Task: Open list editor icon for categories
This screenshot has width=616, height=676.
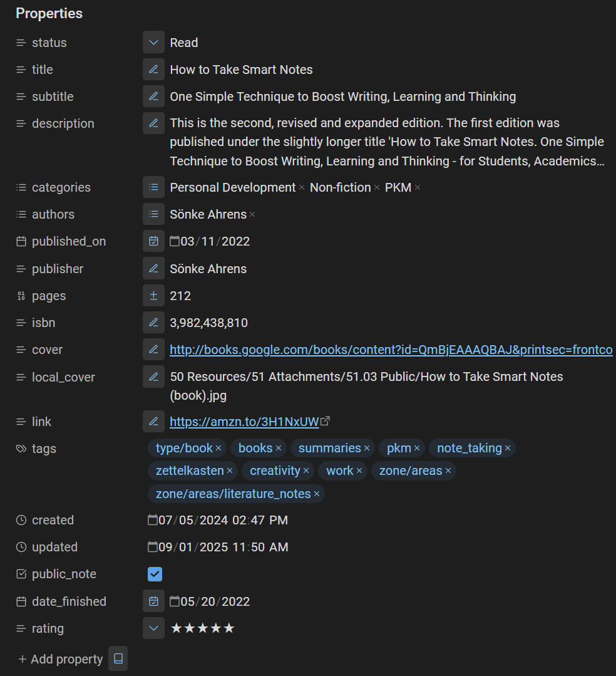Action: (153, 187)
